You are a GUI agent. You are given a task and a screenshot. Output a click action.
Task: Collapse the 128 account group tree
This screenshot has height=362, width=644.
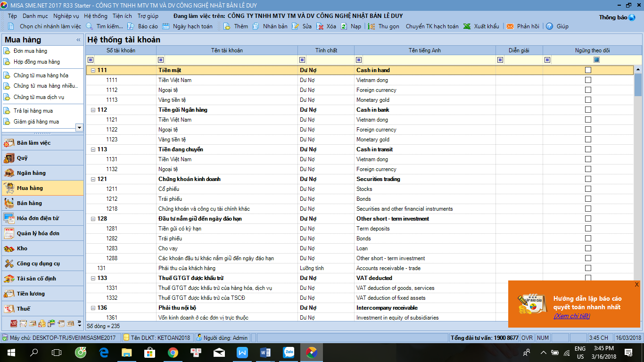[93, 219]
